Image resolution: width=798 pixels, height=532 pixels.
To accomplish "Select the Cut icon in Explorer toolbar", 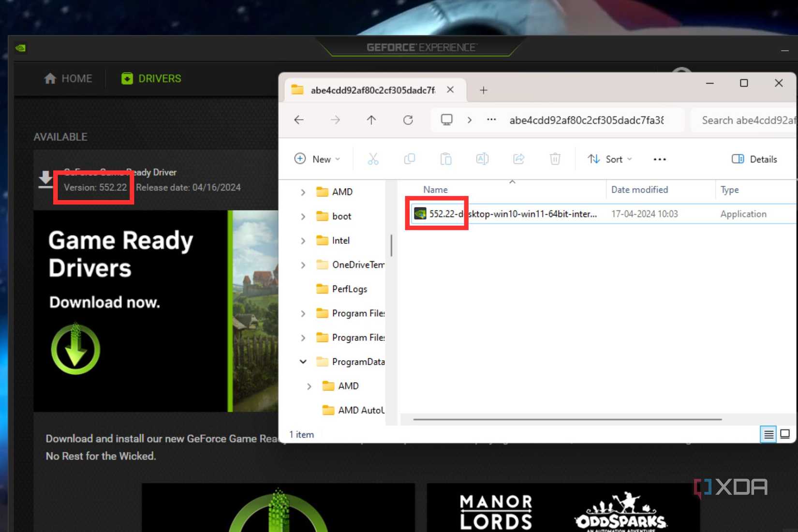I will tap(372, 159).
